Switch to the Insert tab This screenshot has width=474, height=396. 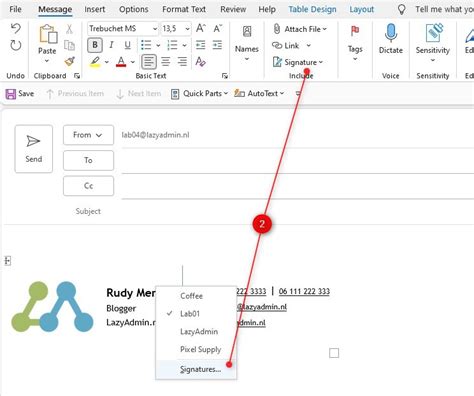coord(95,9)
